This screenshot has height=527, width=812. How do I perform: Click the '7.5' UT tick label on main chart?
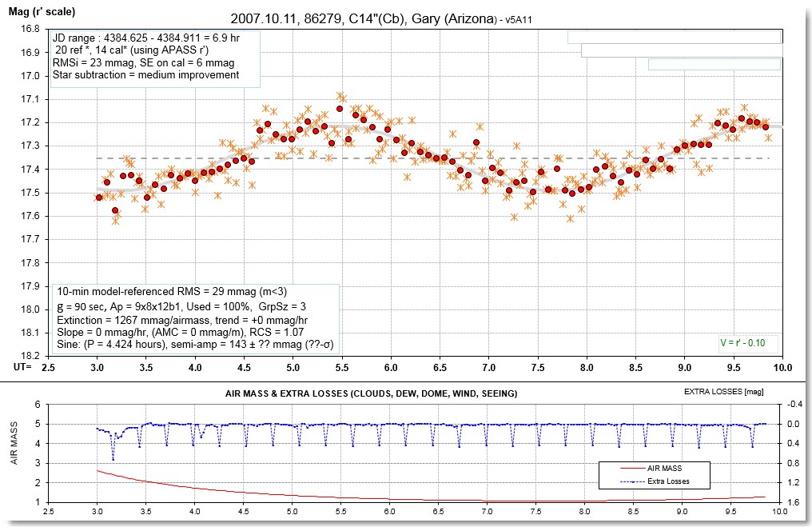538,367
